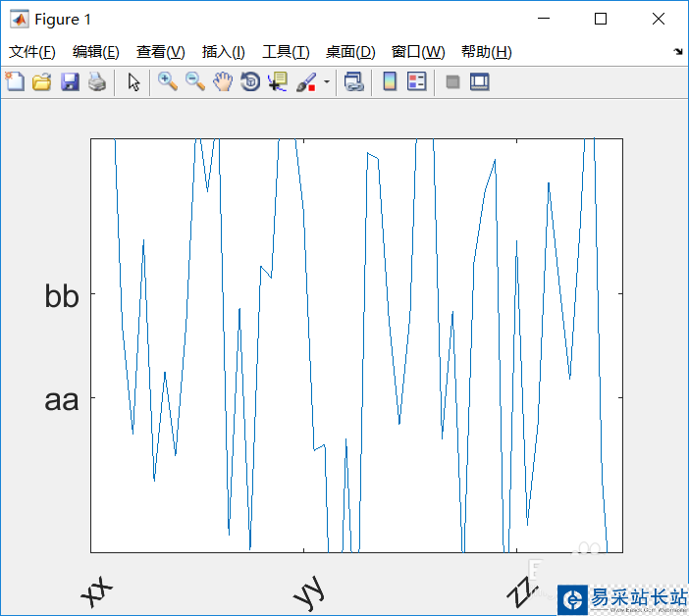Insert Legend using toolbar icon
This screenshot has width=689, height=616.
[x=416, y=81]
